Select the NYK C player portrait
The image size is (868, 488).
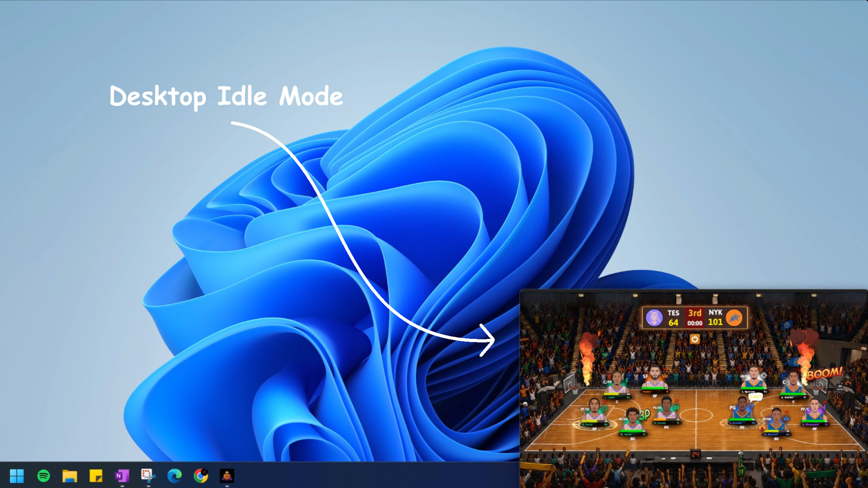click(794, 382)
